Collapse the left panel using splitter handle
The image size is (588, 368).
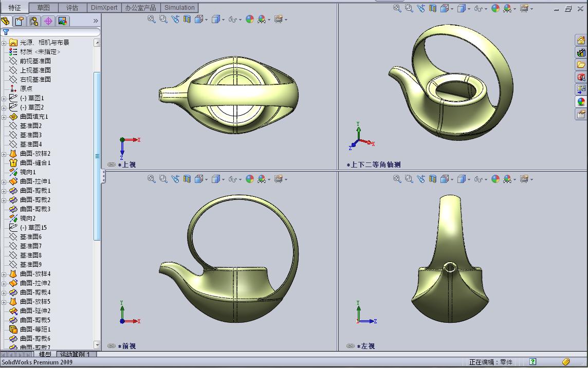pyautogui.click(x=103, y=176)
